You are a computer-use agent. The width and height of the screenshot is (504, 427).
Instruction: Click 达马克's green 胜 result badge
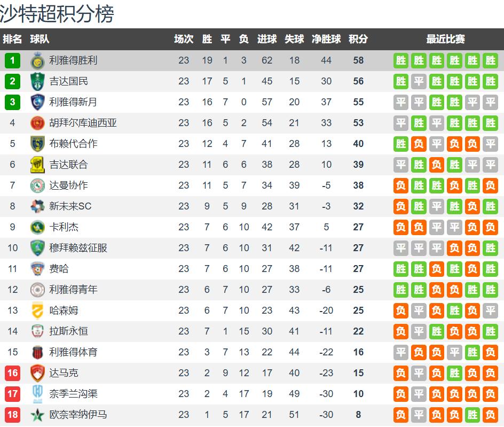[x=454, y=373]
